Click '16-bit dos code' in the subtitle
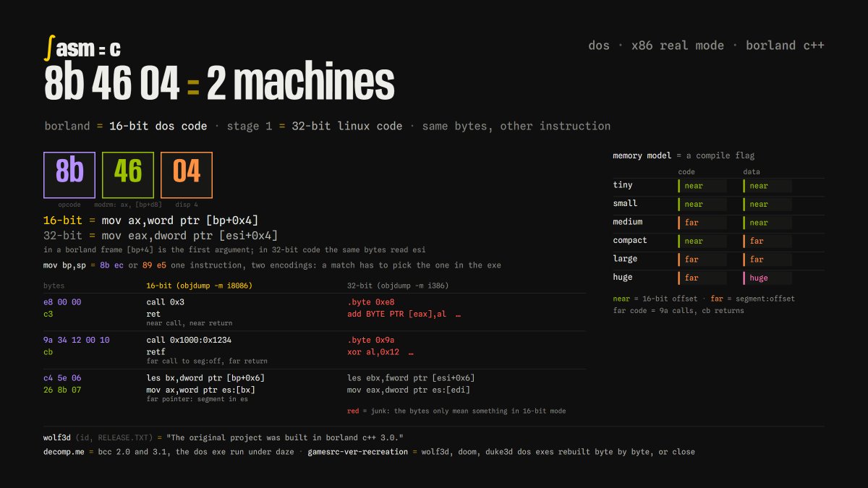Screen dimensions: 868x488 coord(158,126)
